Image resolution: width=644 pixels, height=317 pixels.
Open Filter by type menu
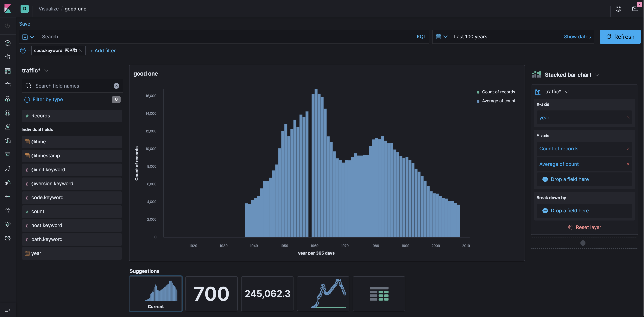(47, 99)
